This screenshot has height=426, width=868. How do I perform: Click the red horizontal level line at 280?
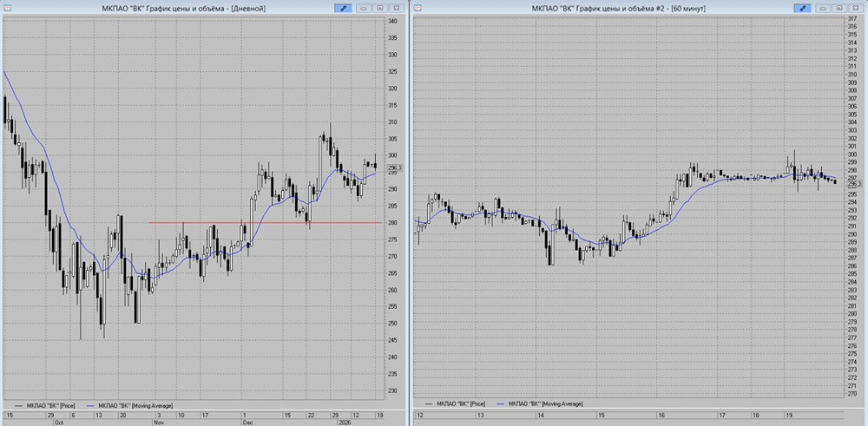[x=265, y=223]
